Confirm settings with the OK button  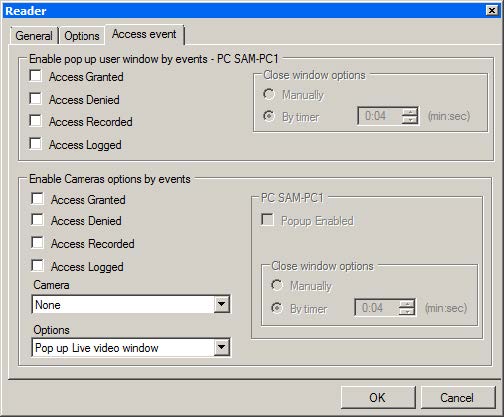(x=378, y=397)
